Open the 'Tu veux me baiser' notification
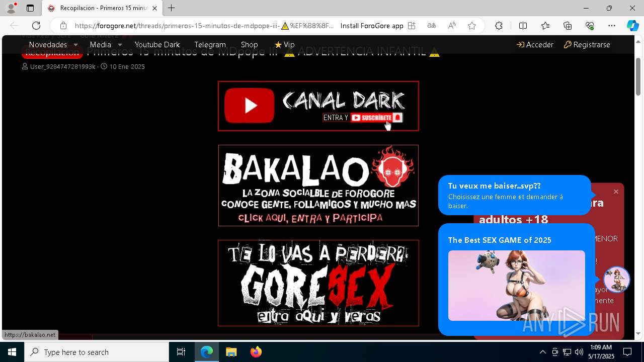The width and height of the screenshot is (644, 362). tap(514, 195)
